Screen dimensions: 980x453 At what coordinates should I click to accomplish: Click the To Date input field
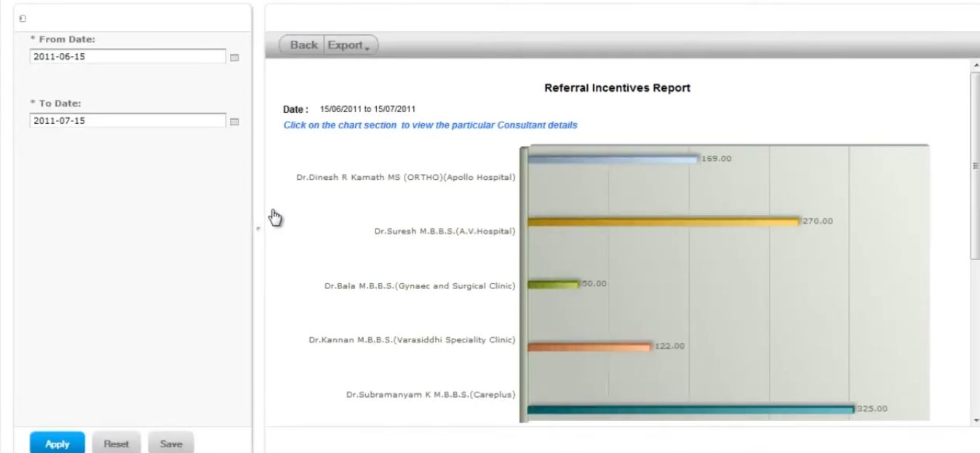click(x=128, y=120)
